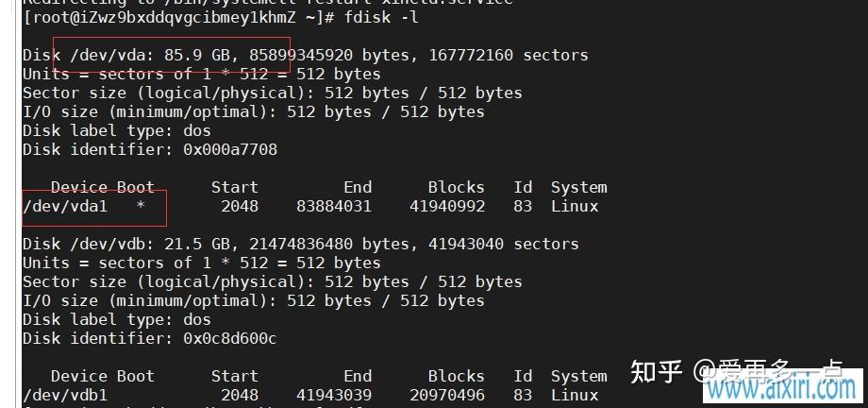Click the /dev/vda1 partition entry
The image size is (868, 408).
pos(65,207)
